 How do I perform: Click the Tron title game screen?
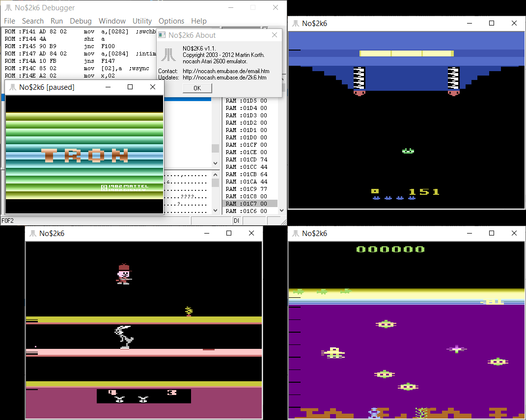point(84,155)
